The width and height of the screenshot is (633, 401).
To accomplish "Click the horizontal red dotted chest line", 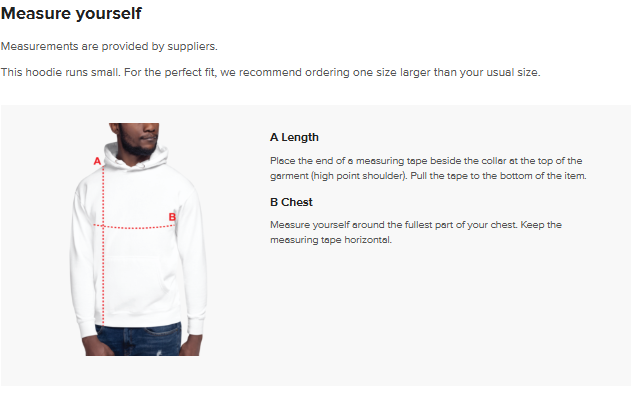I will (135, 227).
